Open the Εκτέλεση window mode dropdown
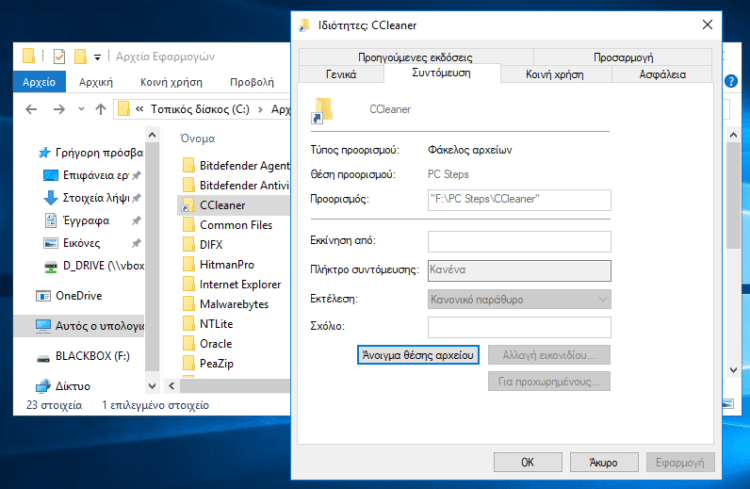 519,300
